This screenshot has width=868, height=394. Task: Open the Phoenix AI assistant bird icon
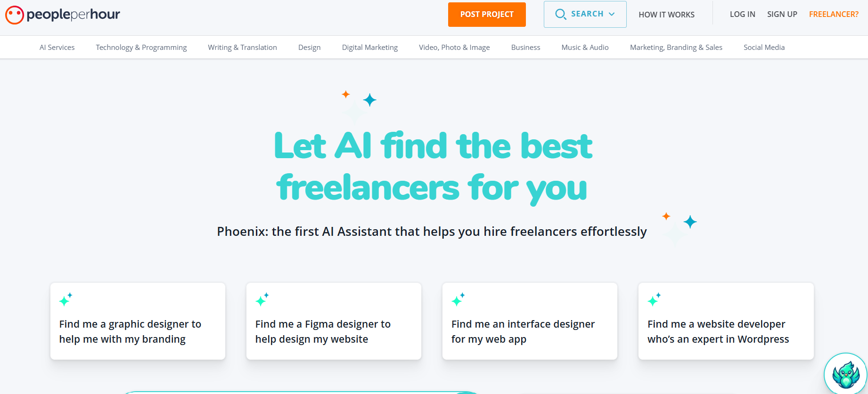(846, 375)
